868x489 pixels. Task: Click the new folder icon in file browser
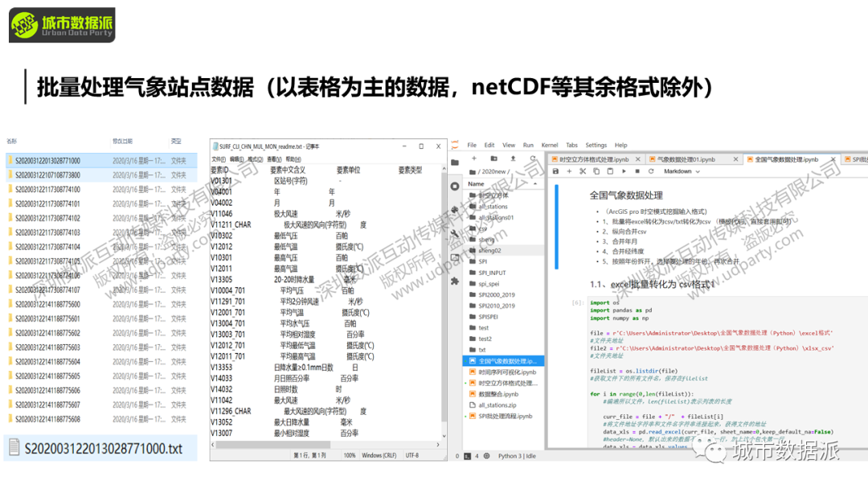point(493,158)
